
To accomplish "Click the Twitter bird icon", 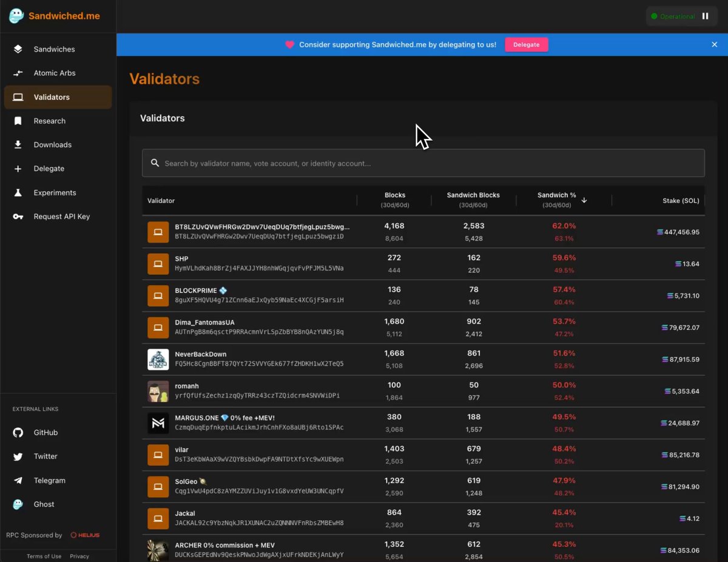I will pos(18,456).
